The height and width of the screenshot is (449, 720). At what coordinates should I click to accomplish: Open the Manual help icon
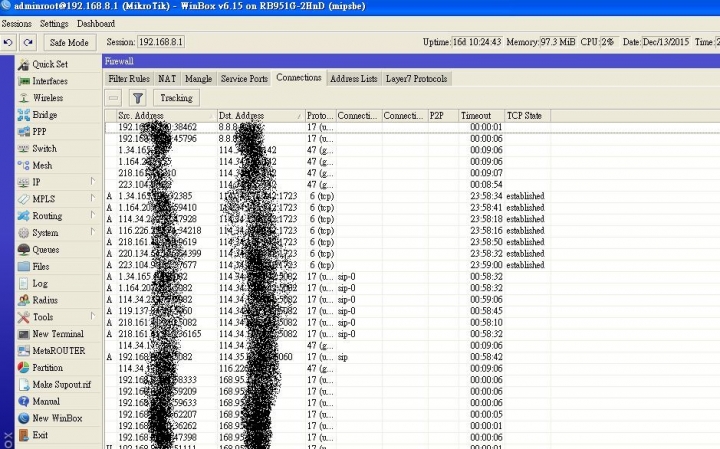click(x=23, y=401)
